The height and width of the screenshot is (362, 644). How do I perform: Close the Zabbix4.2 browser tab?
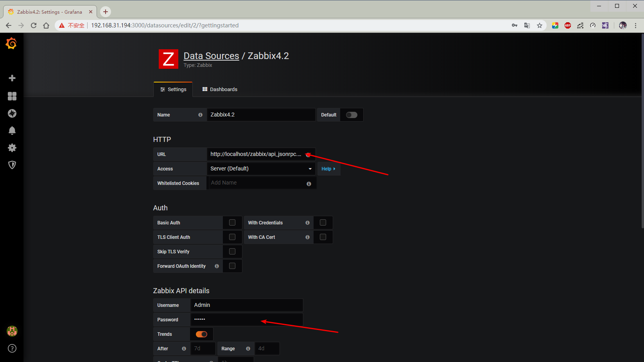pyautogui.click(x=91, y=12)
